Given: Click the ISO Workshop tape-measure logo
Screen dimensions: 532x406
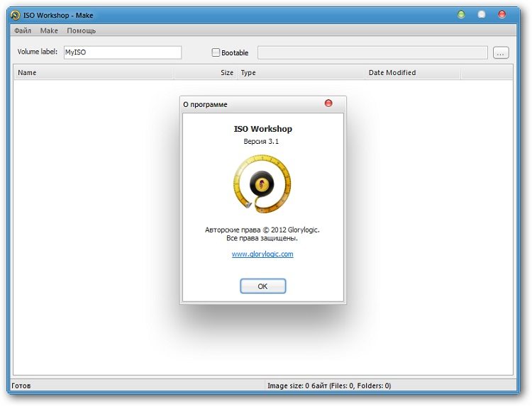Looking at the screenshot, I should click(262, 184).
